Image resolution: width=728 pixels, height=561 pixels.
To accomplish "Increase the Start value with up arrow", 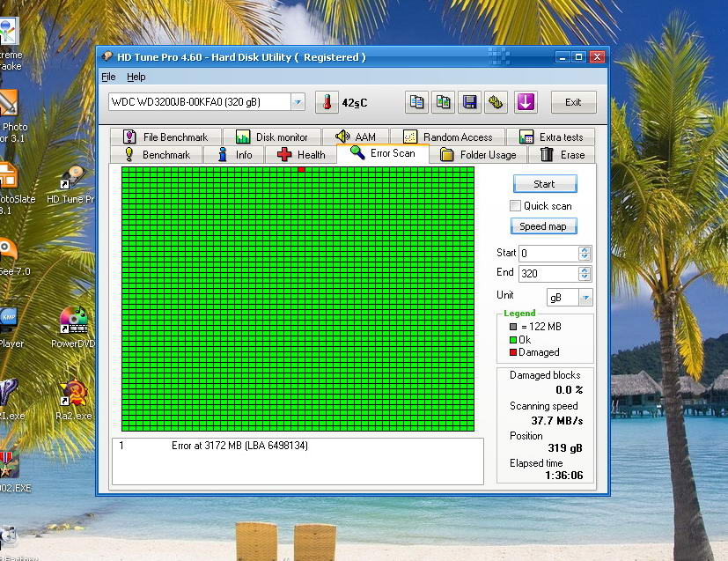I will (585, 250).
